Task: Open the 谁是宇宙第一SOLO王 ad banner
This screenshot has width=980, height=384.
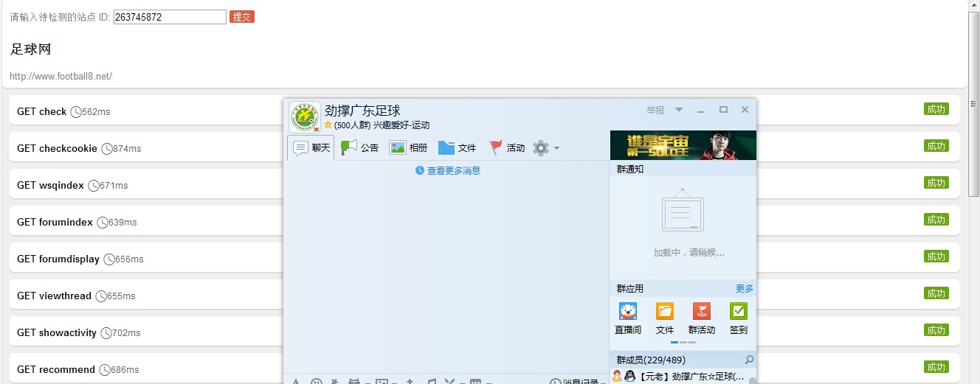Action: click(683, 145)
